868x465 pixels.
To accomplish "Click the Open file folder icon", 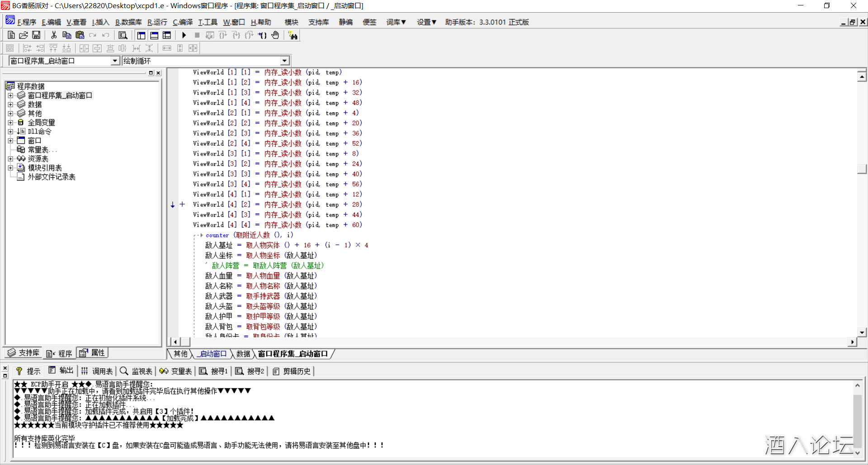I will (x=24, y=35).
